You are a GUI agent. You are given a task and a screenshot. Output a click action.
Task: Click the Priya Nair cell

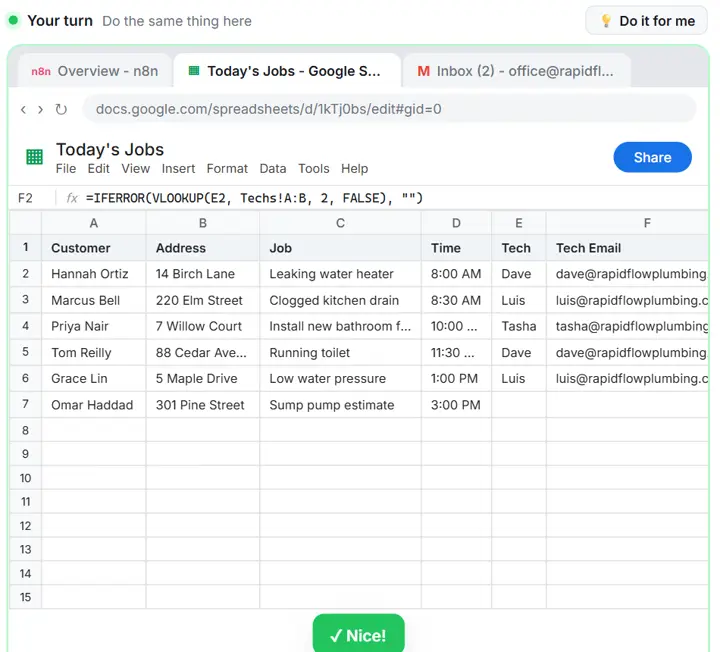coord(94,326)
